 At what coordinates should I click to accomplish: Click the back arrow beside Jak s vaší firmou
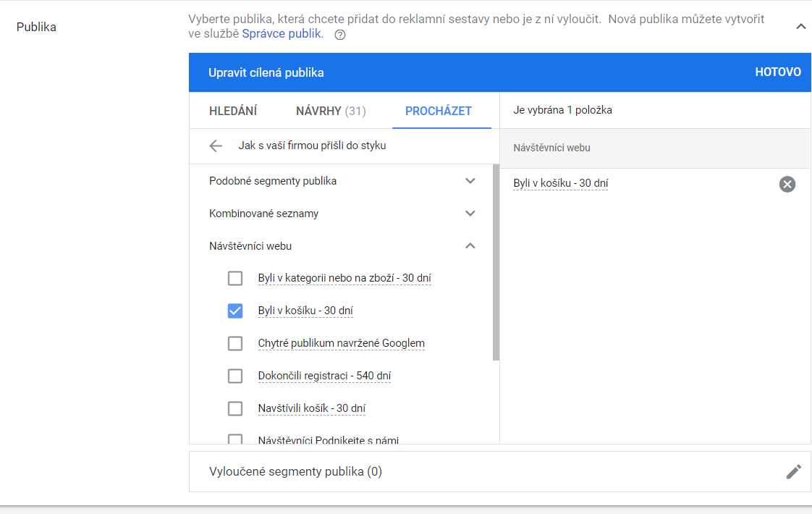[216, 146]
